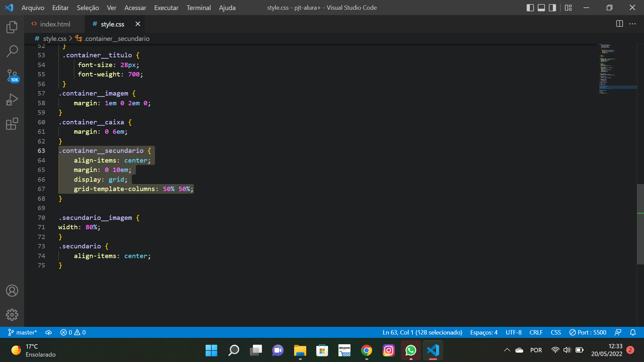Change language mode via CSS status item
The height and width of the screenshot is (362, 644).
(556, 332)
